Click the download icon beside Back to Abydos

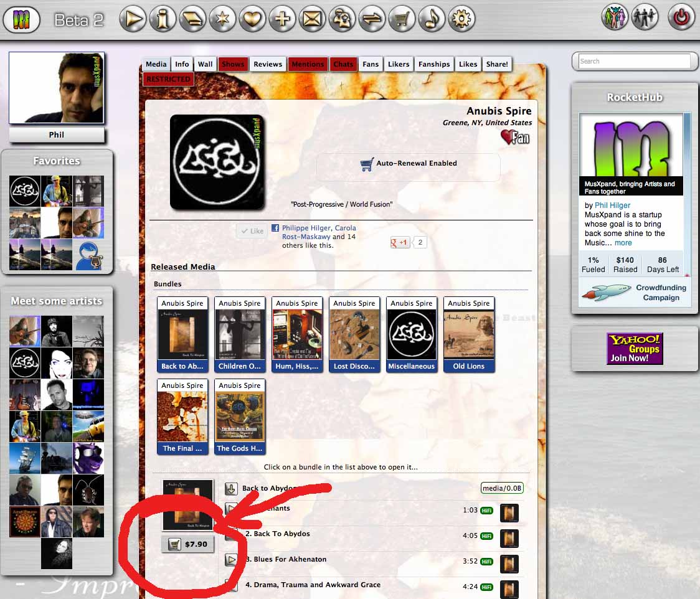pyautogui.click(x=231, y=489)
